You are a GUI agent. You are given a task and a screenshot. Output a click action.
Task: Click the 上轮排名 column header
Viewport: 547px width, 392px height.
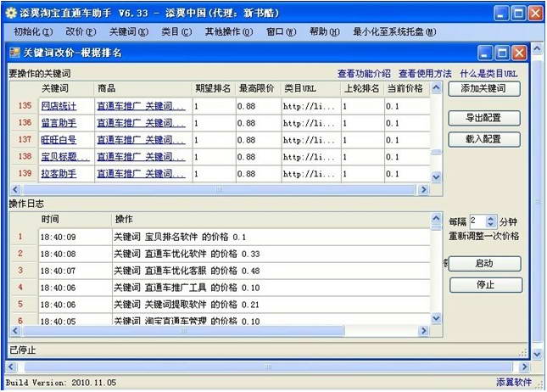pos(362,88)
